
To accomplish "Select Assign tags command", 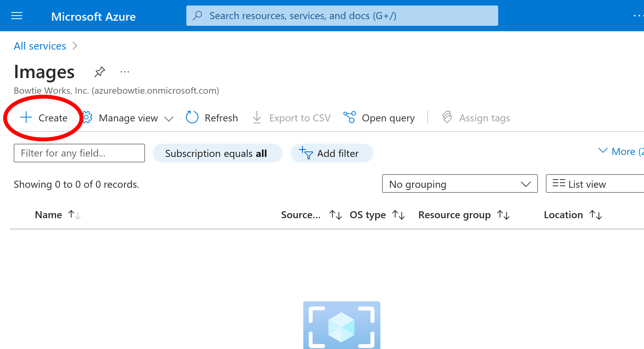I will tap(476, 118).
